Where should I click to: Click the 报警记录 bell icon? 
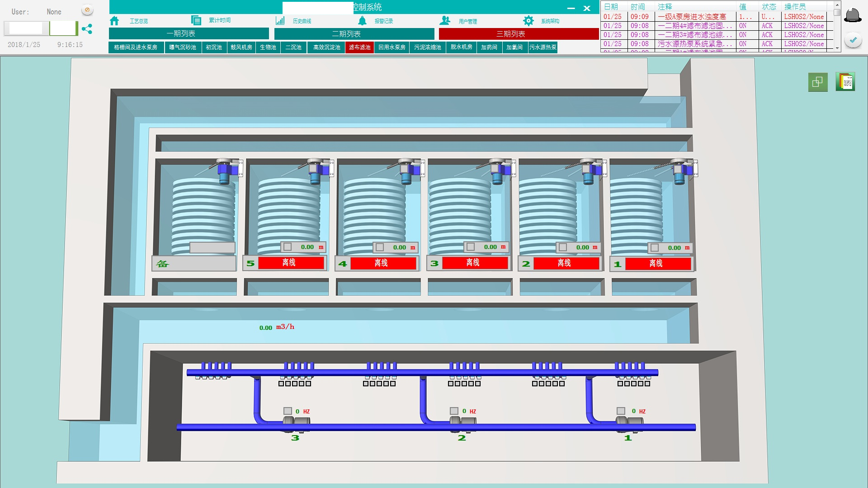tap(362, 21)
